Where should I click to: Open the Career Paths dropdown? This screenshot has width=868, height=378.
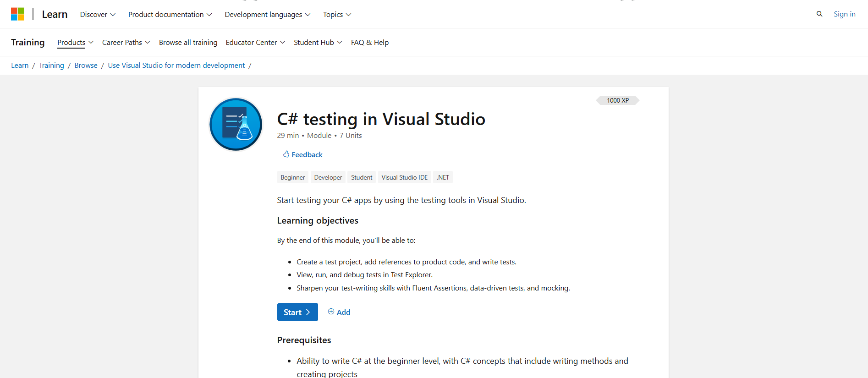coord(126,43)
